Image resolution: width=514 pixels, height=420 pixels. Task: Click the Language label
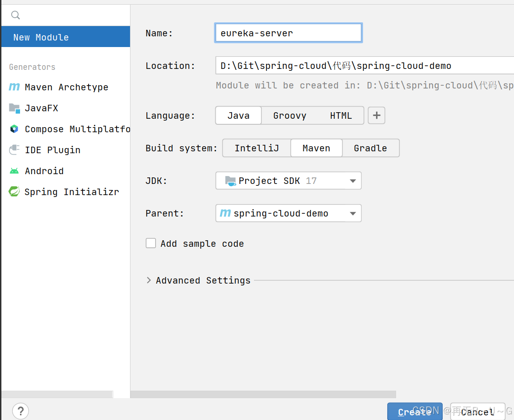point(170,115)
